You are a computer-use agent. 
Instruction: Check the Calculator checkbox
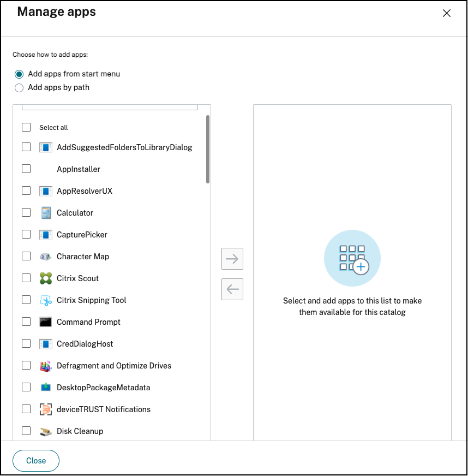coord(26,212)
